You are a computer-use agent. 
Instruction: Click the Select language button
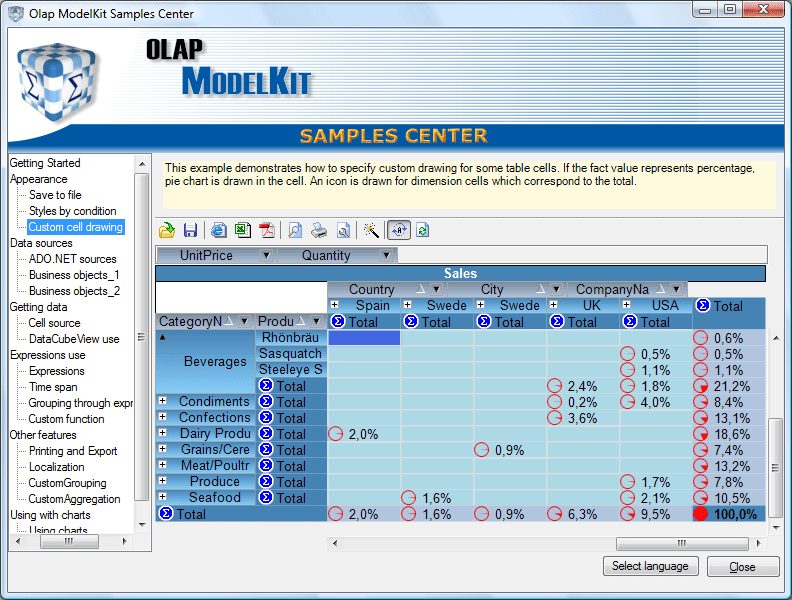point(651,566)
